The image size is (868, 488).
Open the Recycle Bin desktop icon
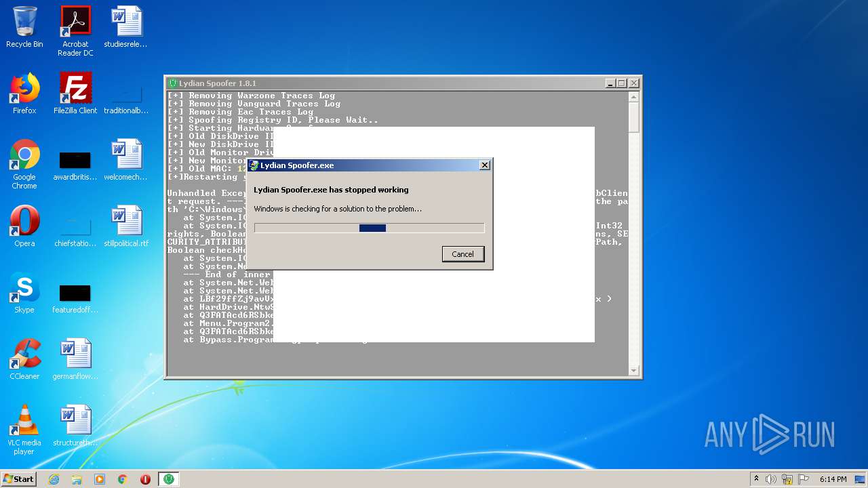tap(24, 27)
